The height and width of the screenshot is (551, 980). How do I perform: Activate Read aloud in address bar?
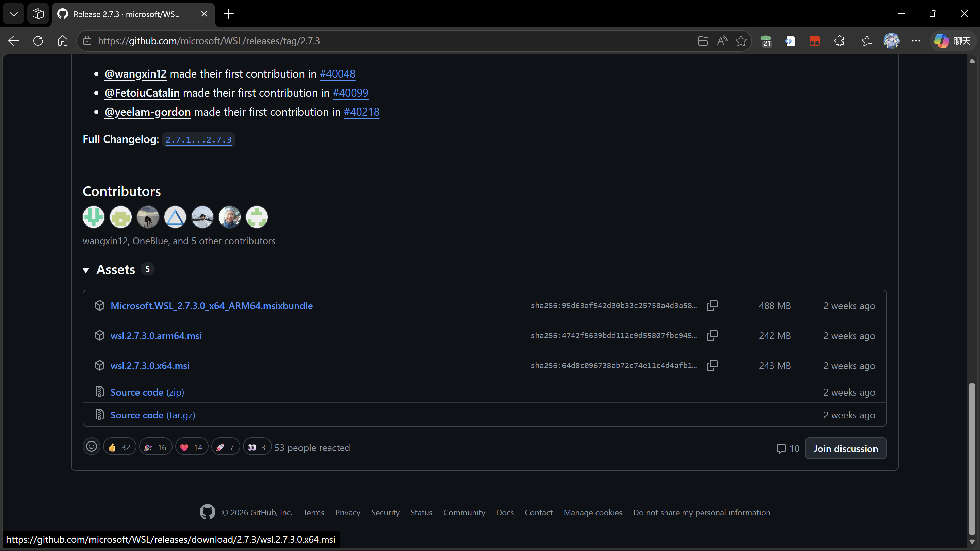point(722,41)
